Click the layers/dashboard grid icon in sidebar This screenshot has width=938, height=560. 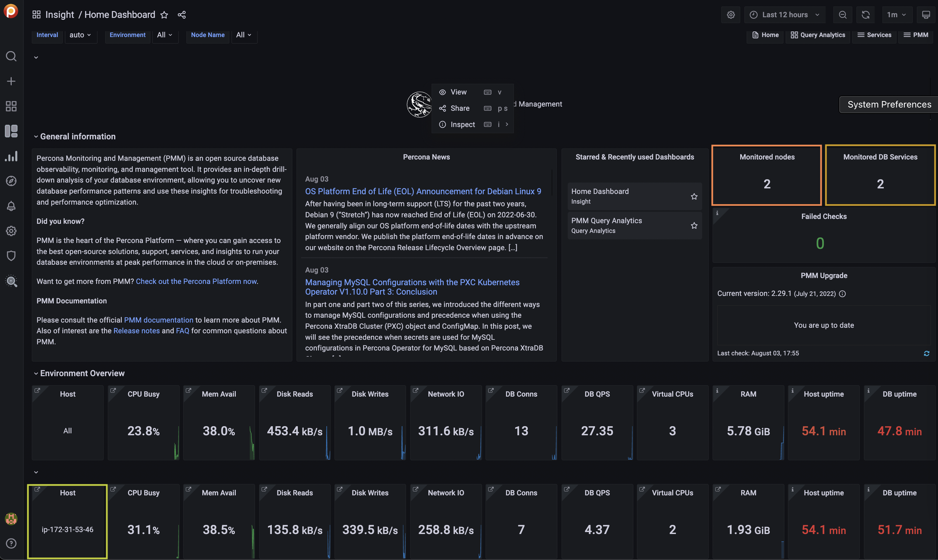[x=9, y=106]
